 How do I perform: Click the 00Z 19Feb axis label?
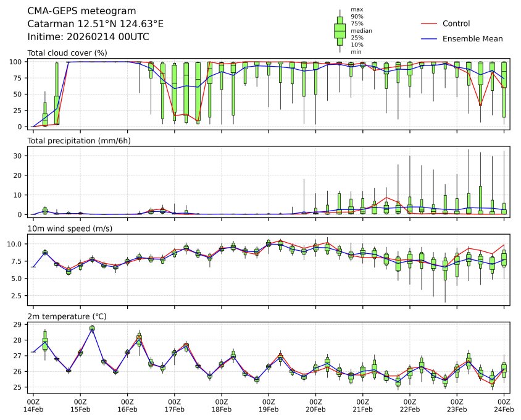click(269, 405)
